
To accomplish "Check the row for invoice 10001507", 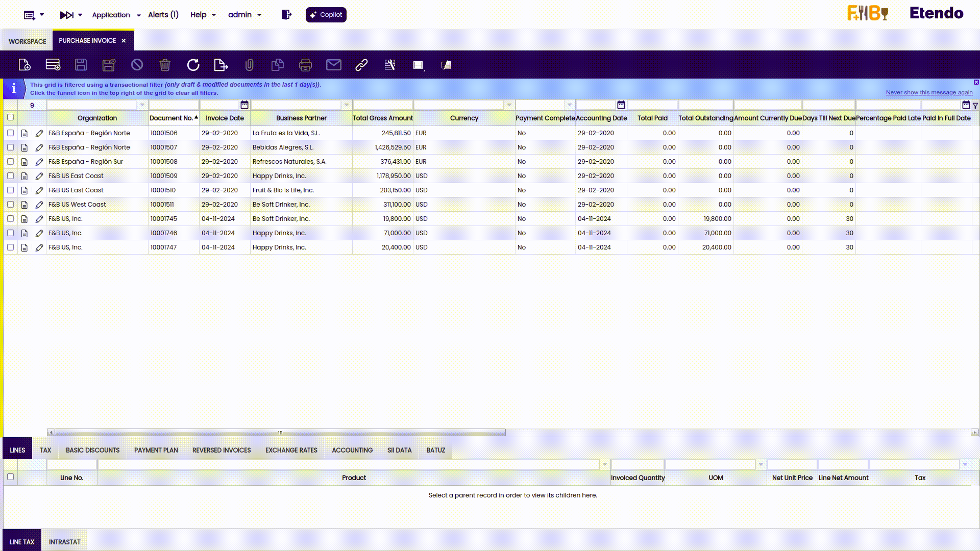I will pos(10,147).
